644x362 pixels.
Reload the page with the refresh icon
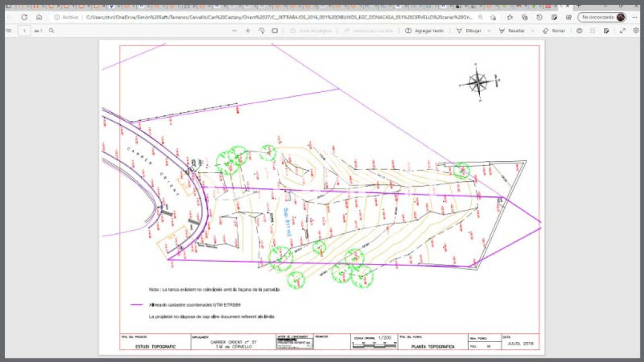[24, 17]
